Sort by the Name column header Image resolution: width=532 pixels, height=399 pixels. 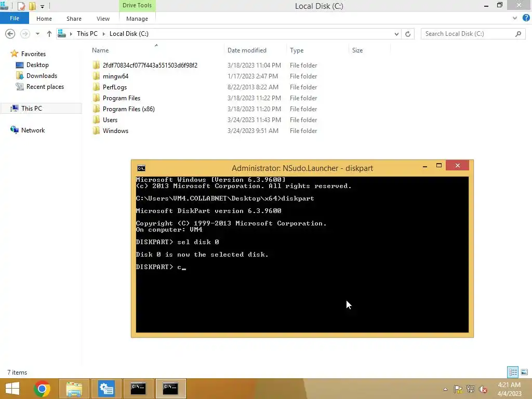coord(100,50)
